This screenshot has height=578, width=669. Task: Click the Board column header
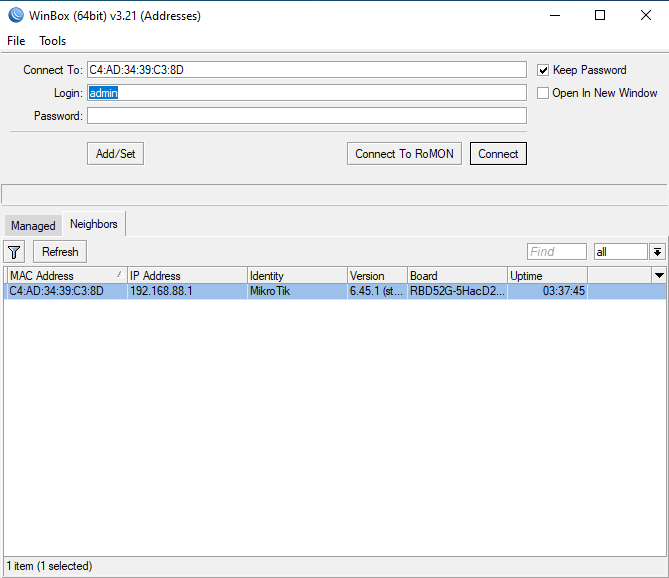[457, 276]
